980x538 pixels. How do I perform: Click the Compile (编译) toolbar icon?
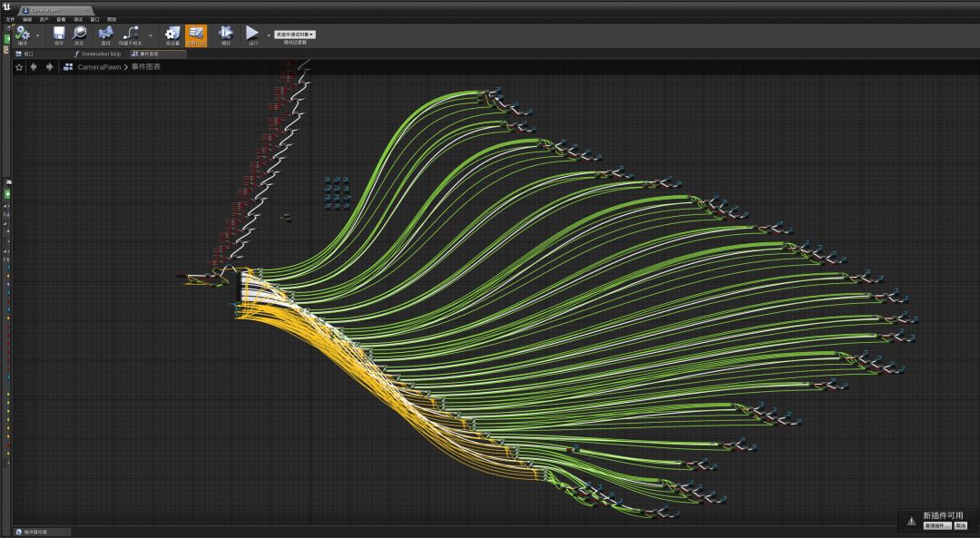23,34
